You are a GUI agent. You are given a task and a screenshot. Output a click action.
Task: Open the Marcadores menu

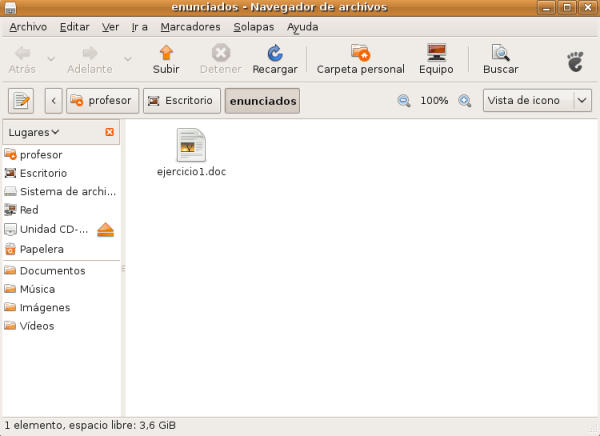point(191,27)
